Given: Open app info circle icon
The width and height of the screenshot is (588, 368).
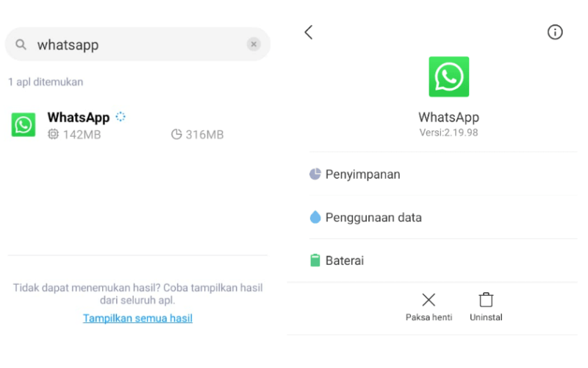Looking at the screenshot, I should [555, 32].
